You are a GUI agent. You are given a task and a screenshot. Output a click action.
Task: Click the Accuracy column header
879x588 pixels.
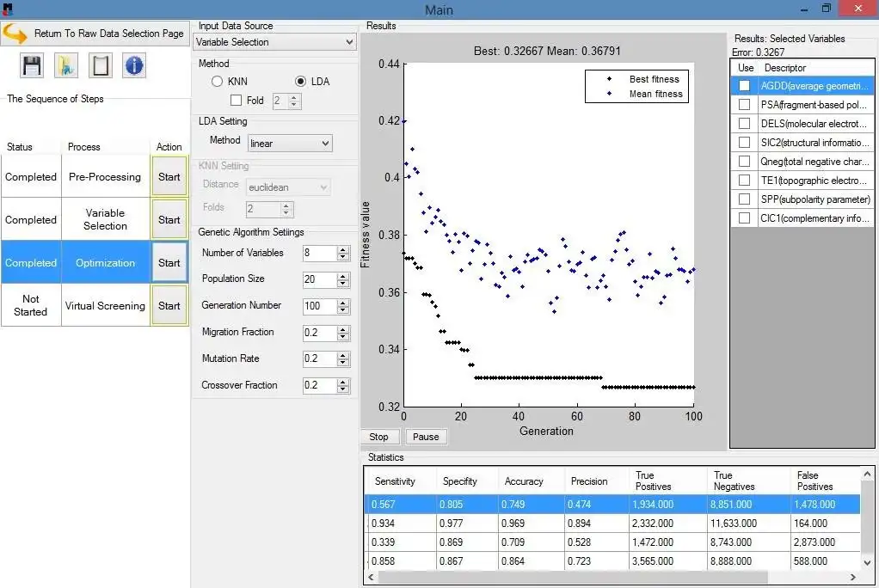[x=531, y=481]
